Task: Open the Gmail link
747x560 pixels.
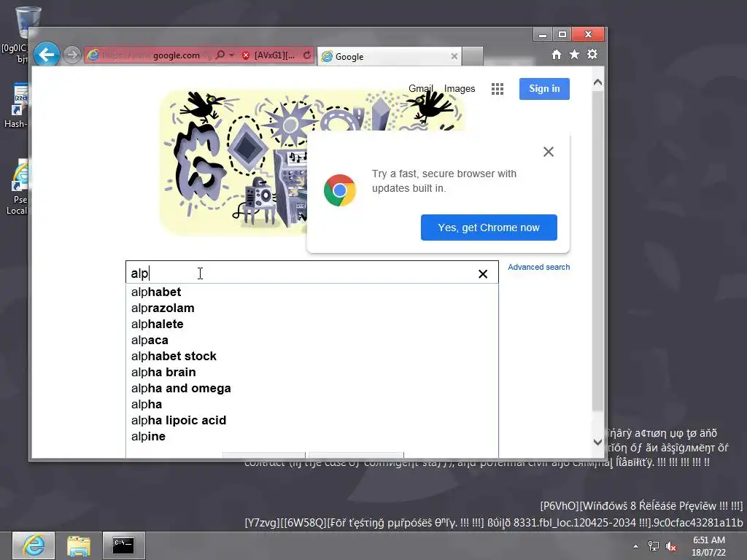Action: (x=421, y=88)
